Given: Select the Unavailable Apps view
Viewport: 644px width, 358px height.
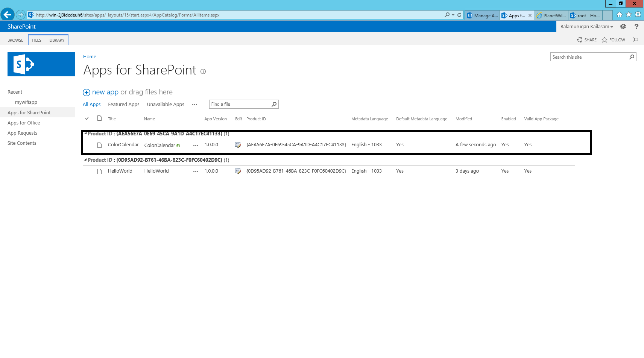Looking at the screenshot, I should pyautogui.click(x=166, y=105).
